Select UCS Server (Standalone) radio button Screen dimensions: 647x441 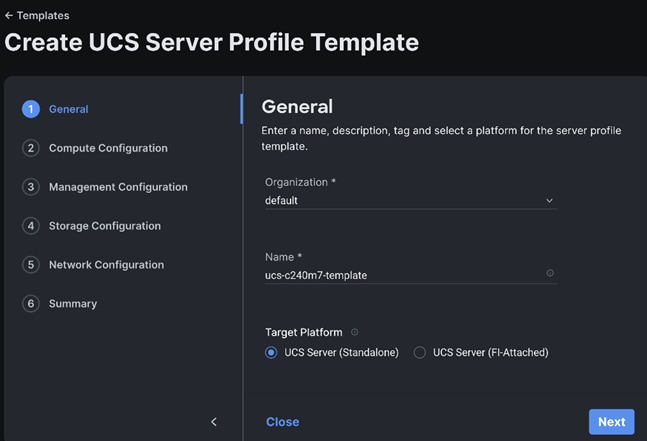(x=271, y=353)
